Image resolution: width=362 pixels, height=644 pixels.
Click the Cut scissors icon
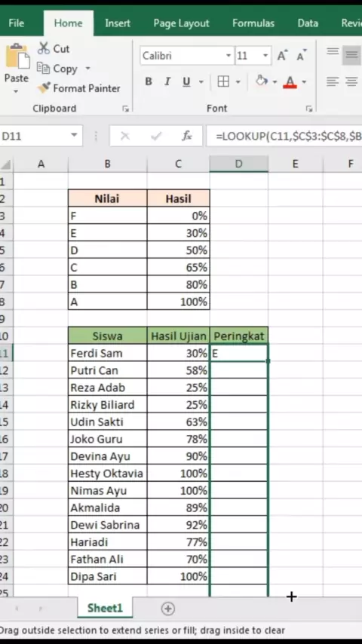point(43,48)
